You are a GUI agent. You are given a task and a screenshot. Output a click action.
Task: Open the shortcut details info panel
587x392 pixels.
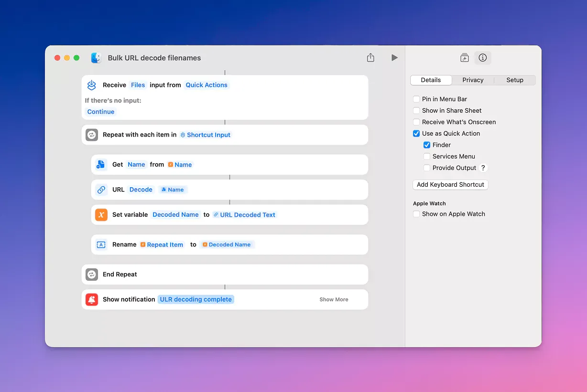click(x=482, y=57)
